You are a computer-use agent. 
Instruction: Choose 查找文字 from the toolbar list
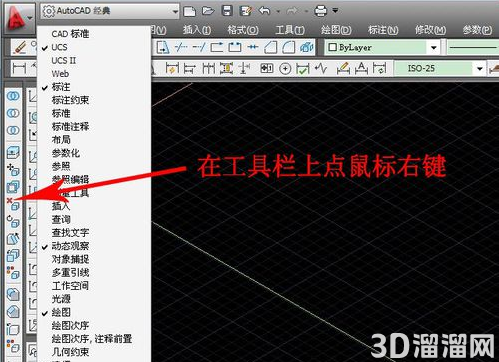tap(94, 233)
